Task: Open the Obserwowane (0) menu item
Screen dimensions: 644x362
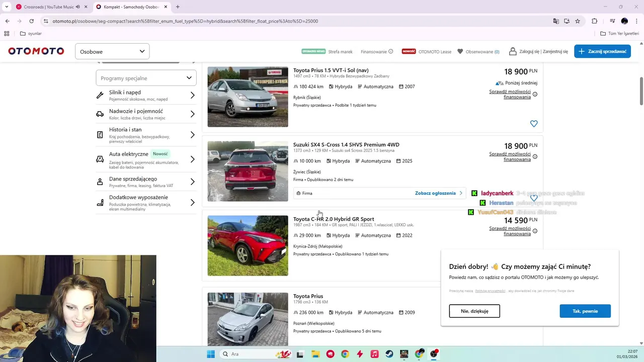Action: [482, 51]
